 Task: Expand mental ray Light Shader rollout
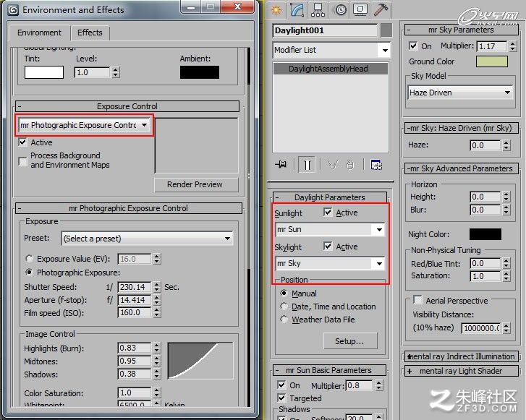pyautogui.click(x=461, y=371)
